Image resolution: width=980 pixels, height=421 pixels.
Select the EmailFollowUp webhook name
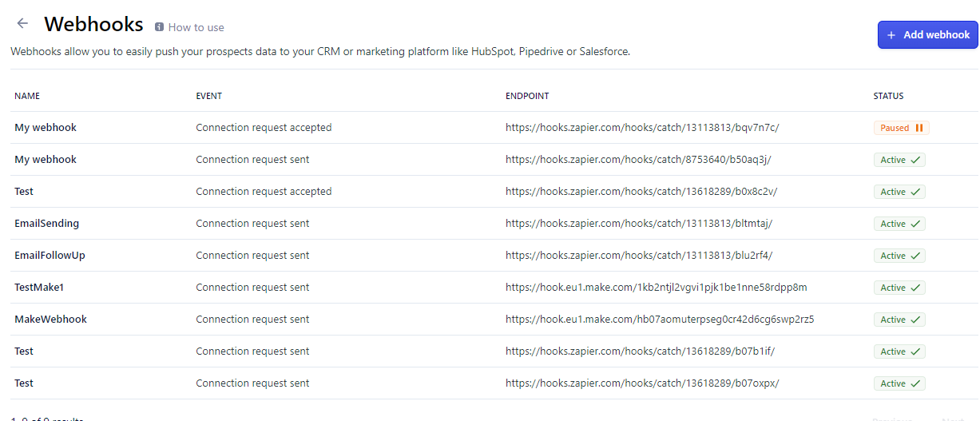point(50,256)
